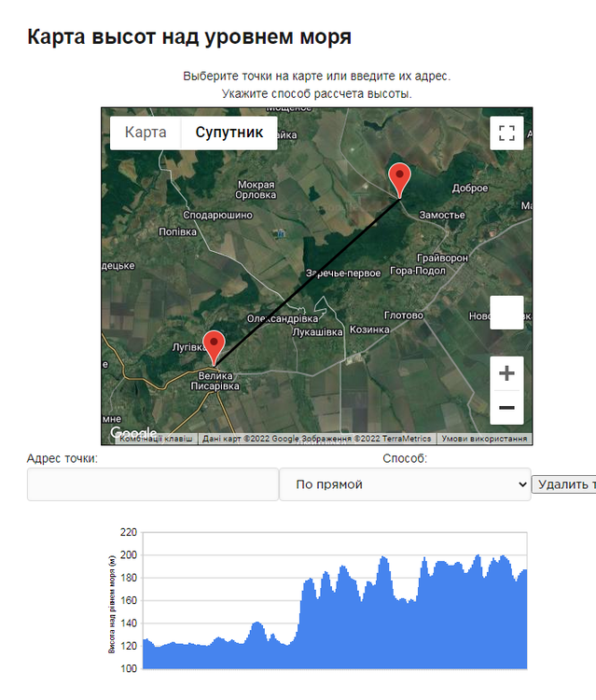Zoom in with the plus button
Viewport: 596px width, 700px height.
click(506, 373)
